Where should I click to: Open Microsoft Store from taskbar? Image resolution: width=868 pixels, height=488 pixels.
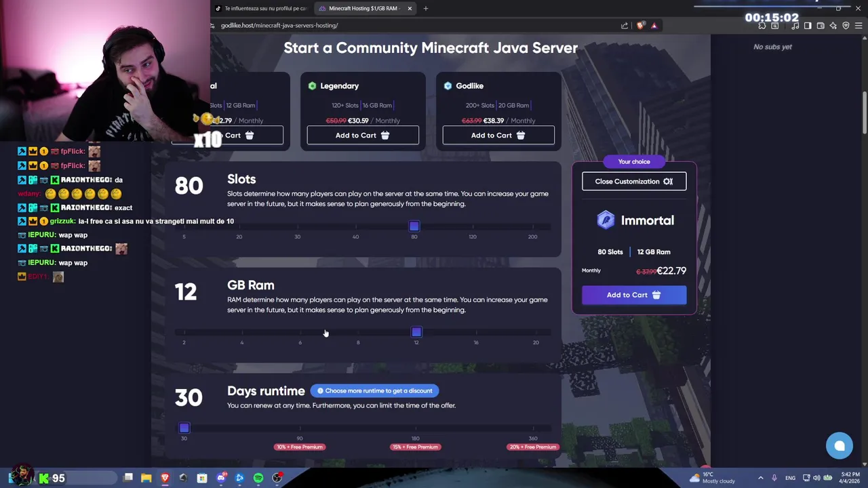pyautogui.click(x=202, y=478)
